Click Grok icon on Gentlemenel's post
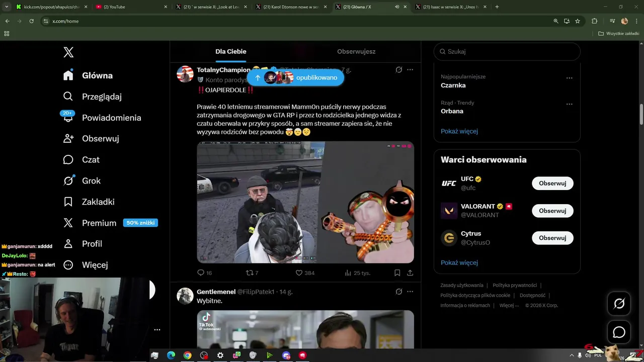The height and width of the screenshot is (362, 644). tap(399, 292)
